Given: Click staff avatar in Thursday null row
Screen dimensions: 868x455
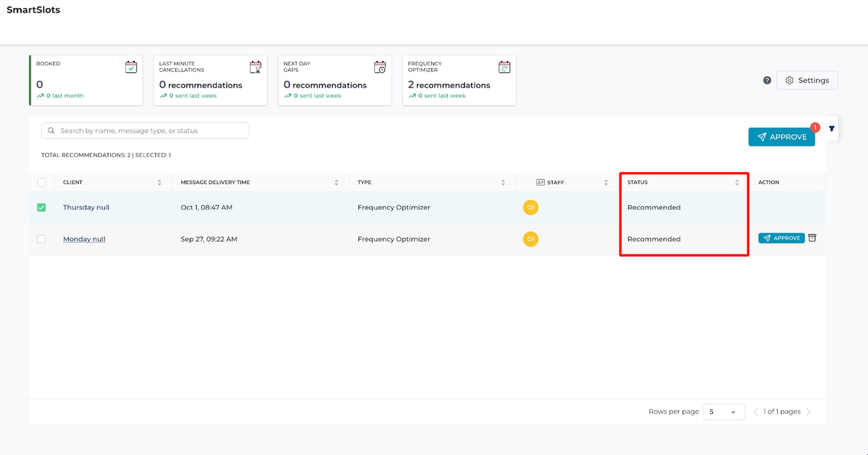Looking at the screenshot, I should pyautogui.click(x=530, y=208).
